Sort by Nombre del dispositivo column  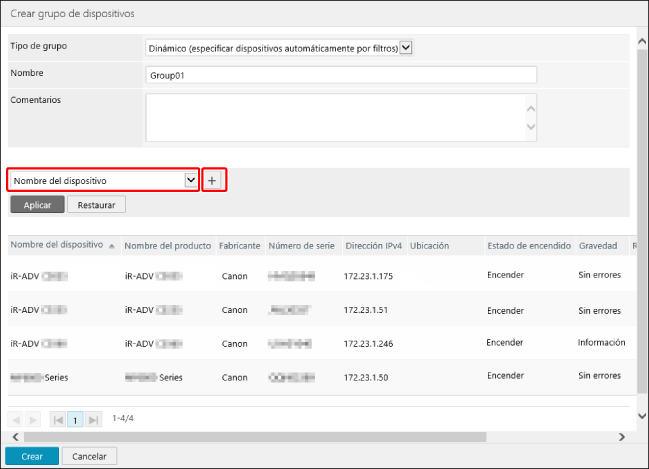(58, 245)
